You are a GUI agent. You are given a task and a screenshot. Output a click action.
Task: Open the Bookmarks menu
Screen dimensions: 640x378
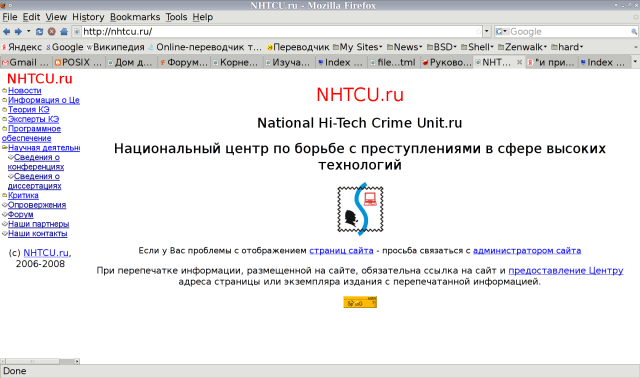(x=135, y=17)
